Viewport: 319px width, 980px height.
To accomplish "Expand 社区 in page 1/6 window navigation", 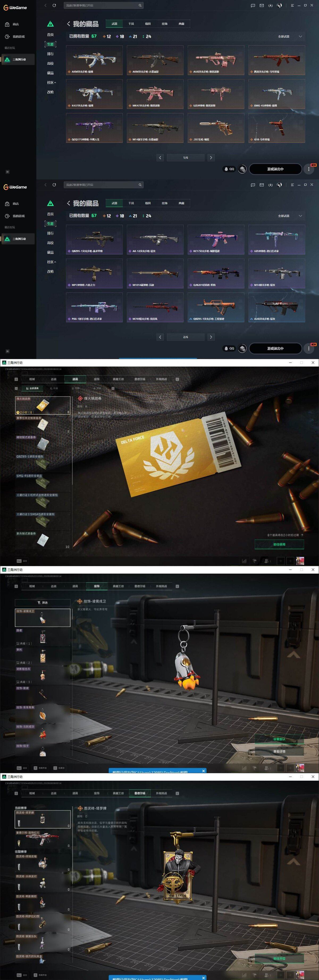I will pyautogui.click(x=51, y=83).
